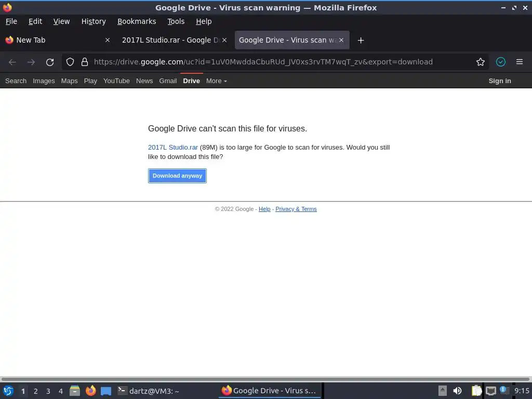Open Gmail link in Google bar
This screenshot has width=532, height=399.
click(168, 81)
